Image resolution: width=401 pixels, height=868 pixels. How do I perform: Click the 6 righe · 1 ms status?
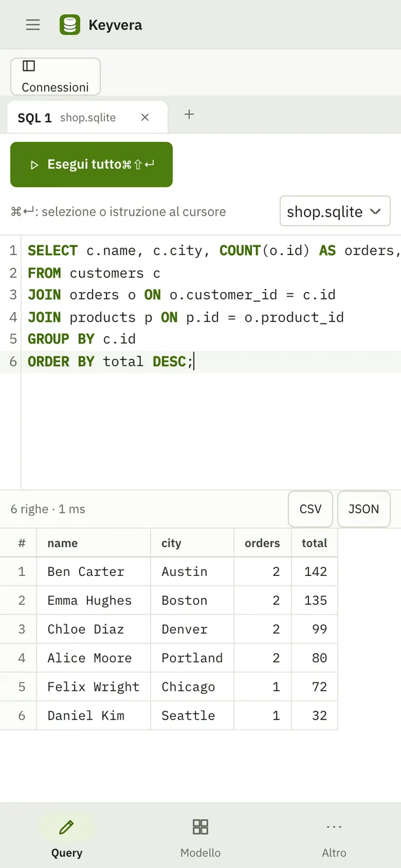pyautogui.click(x=48, y=509)
